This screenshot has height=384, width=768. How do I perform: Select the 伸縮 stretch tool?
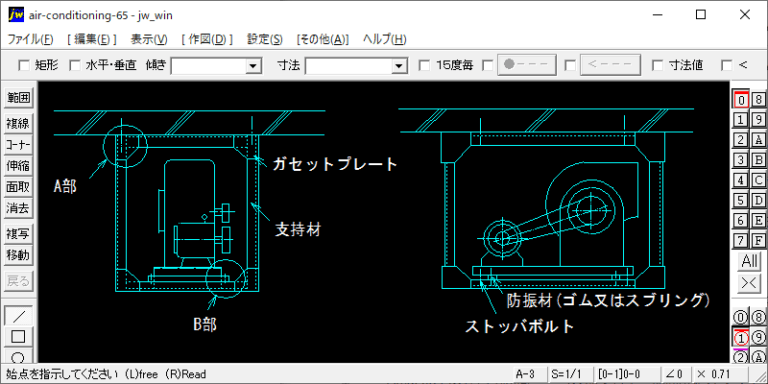19,167
